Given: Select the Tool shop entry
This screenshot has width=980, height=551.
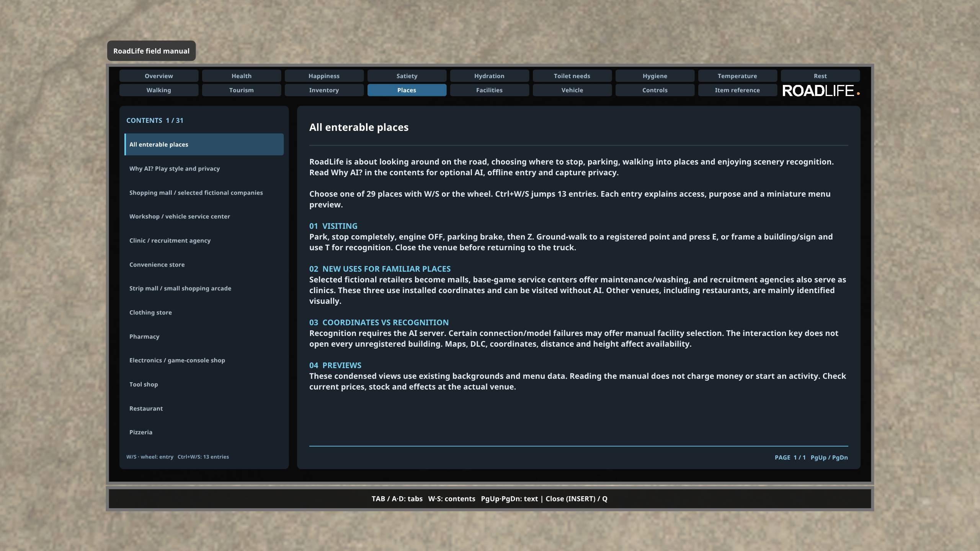Looking at the screenshot, I should pyautogui.click(x=204, y=384).
